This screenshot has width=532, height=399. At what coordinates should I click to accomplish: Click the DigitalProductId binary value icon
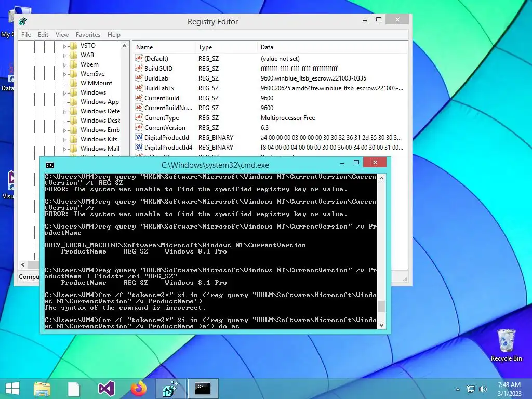tap(139, 137)
